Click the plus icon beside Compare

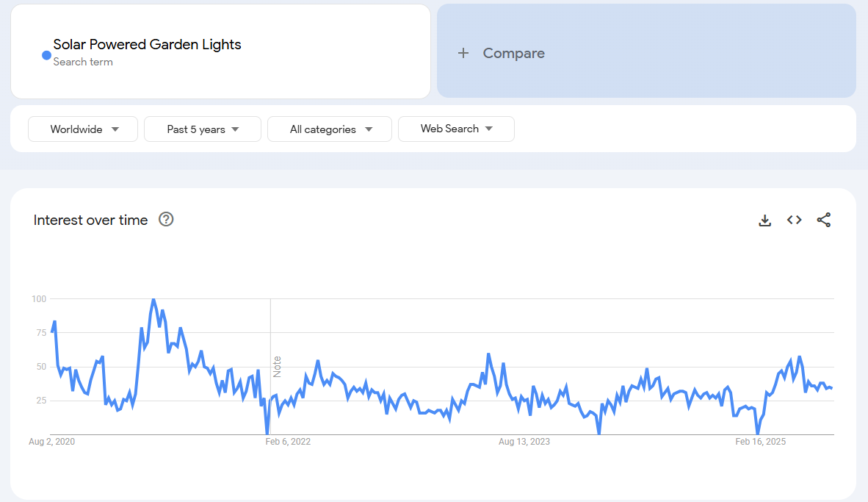(463, 53)
